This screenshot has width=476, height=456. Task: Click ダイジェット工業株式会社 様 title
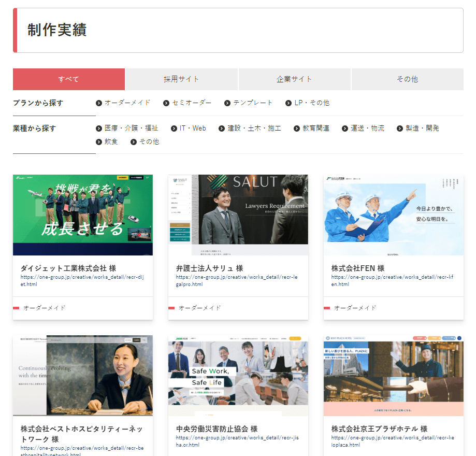click(68, 268)
